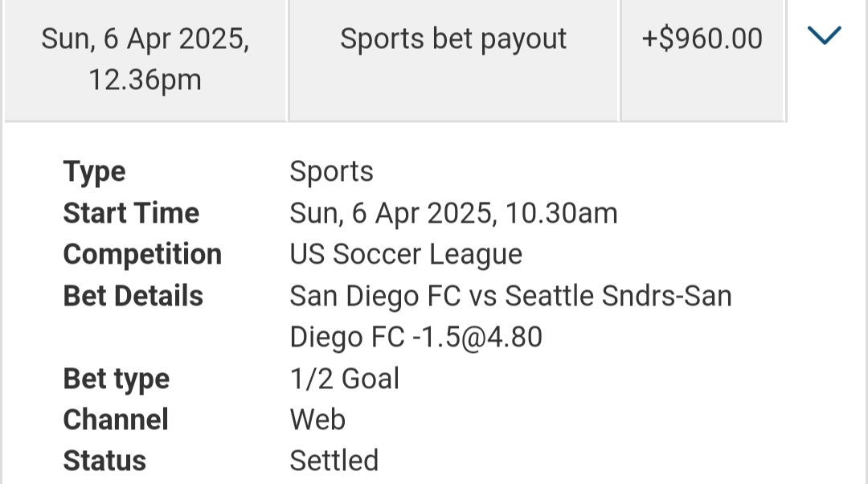Image resolution: width=868 pixels, height=484 pixels.
Task: Click the Sun, 6 Apr 2025 transaction date
Action: [145, 39]
